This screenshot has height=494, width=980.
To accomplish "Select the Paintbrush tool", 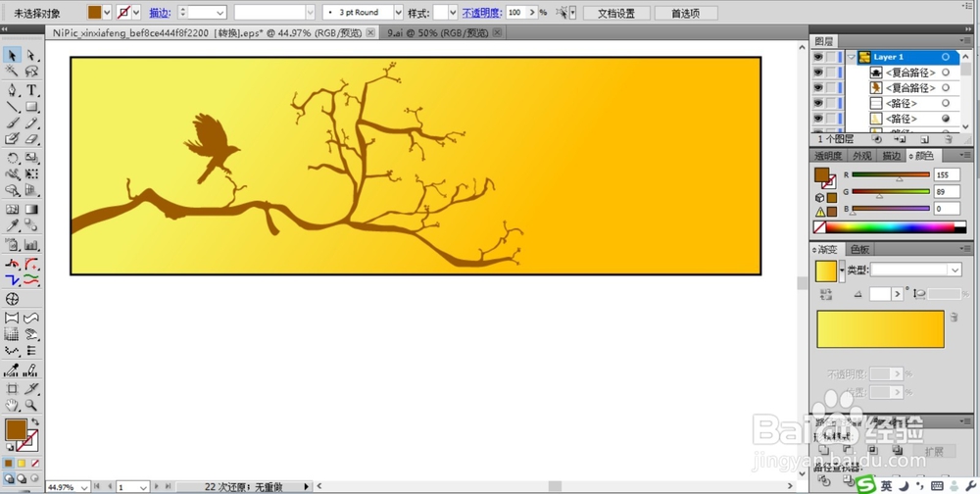I will pos(12,123).
